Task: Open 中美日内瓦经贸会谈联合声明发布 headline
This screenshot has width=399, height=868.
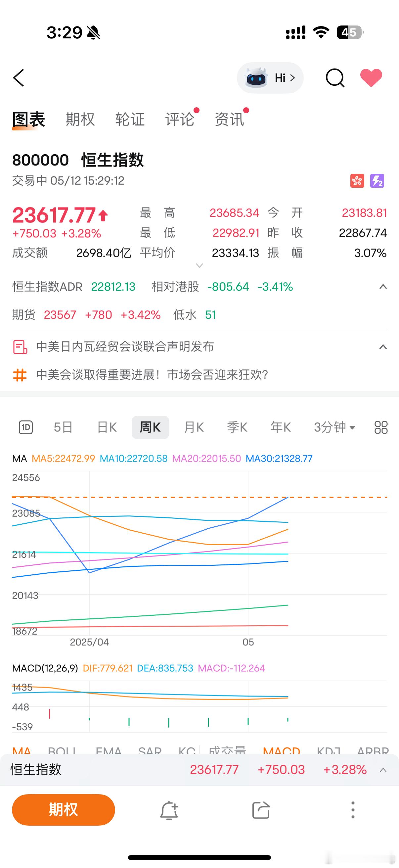Action: [x=125, y=347]
